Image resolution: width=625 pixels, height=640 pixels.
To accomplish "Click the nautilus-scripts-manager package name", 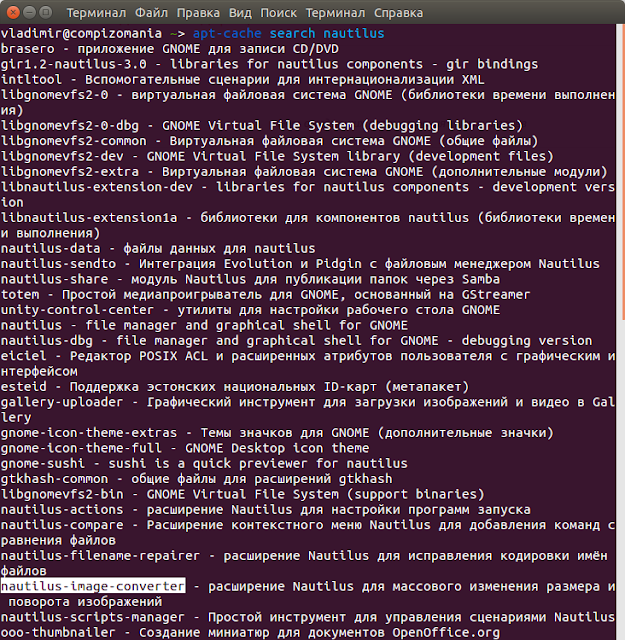I will [93, 617].
